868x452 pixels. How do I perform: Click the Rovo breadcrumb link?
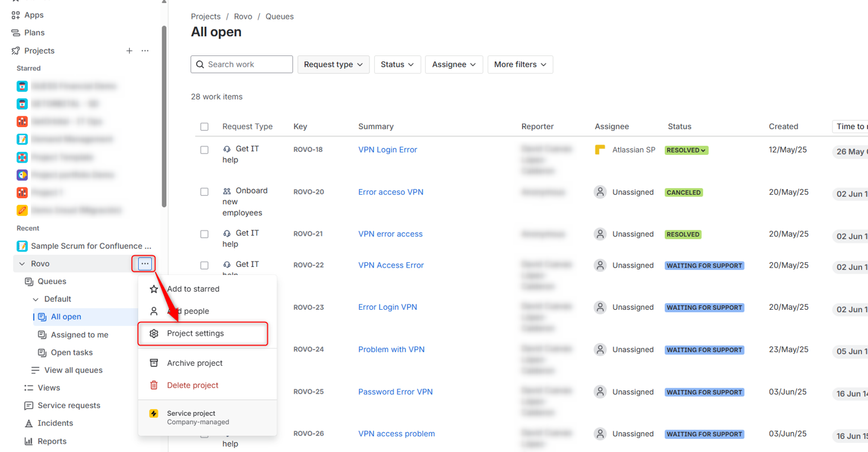click(x=243, y=16)
